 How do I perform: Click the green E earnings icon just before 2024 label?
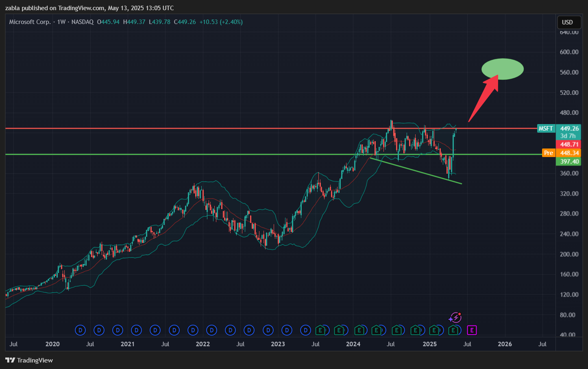click(x=339, y=330)
